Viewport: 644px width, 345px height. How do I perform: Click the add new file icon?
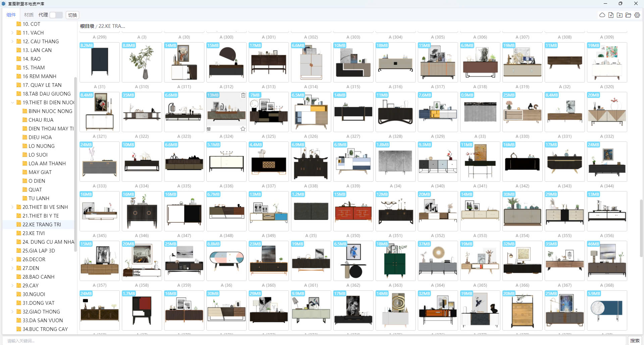tap(611, 15)
